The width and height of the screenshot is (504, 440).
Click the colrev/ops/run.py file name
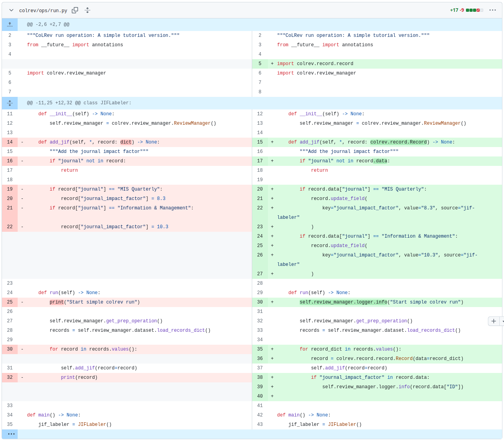43,11
